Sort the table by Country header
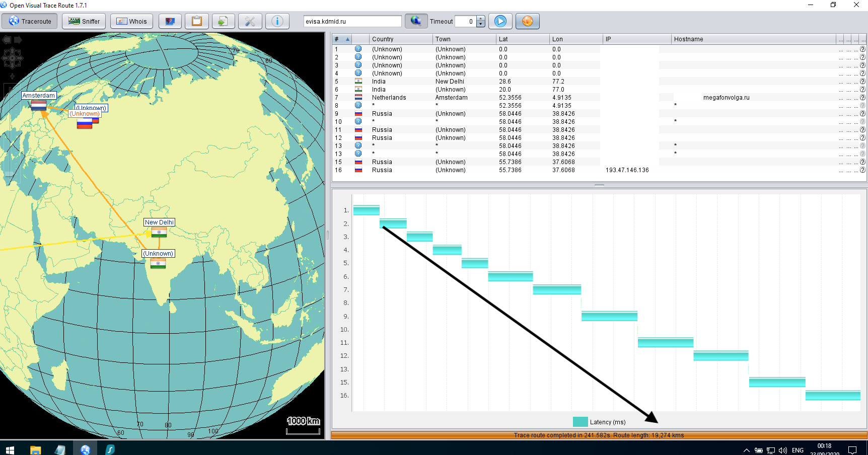This screenshot has height=455, width=868. [x=400, y=39]
